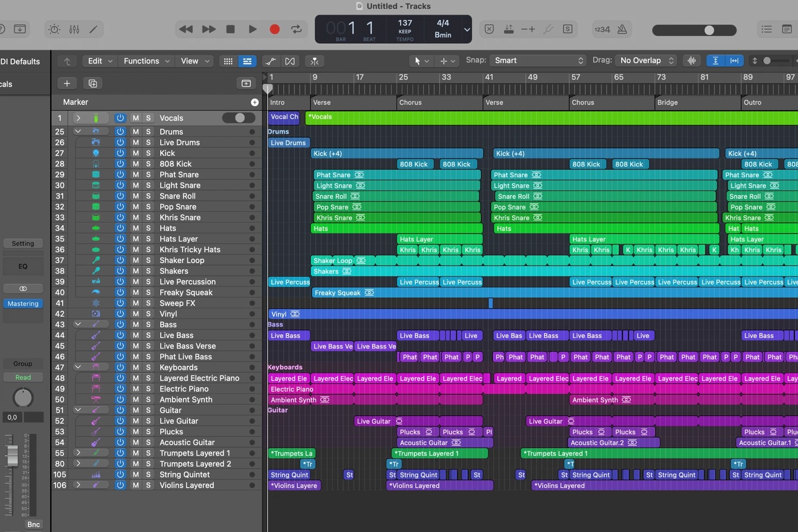Click the waveform zoom icon
The image size is (798, 532).
point(692,60)
